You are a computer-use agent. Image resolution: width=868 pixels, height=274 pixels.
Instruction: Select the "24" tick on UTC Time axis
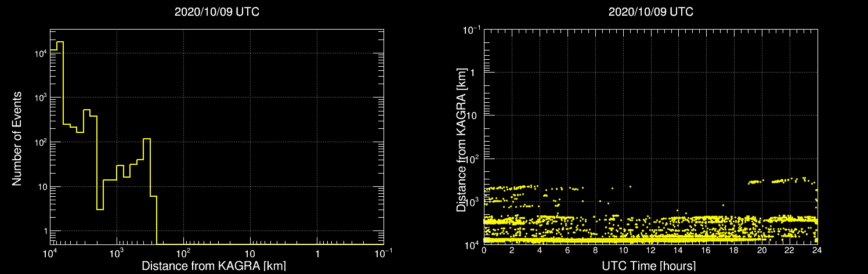pyautogui.click(x=817, y=250)
